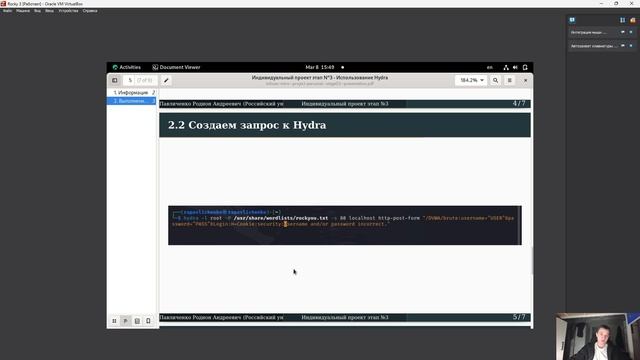Viewport: 640px width, 360px height.
Task: Select the highlighted outline entry '2. Выполнение'
Action: pyautogui.click(x=131, y=101)
